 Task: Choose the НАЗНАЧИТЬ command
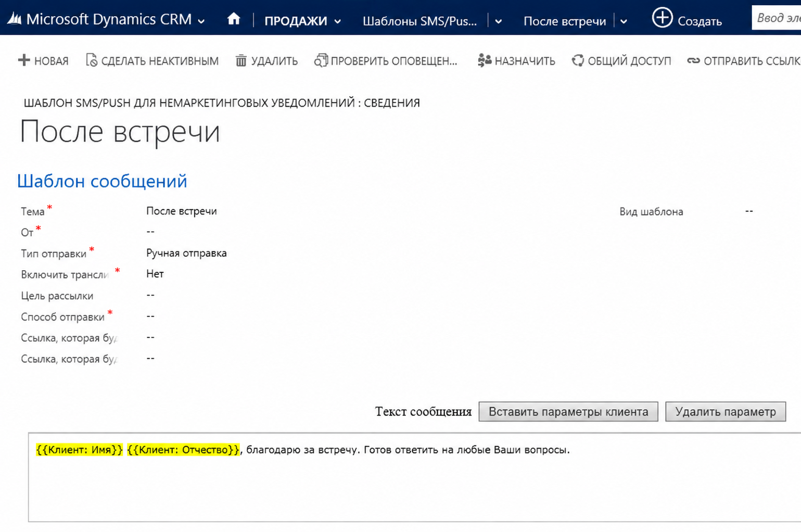click(x=525, y=61)
